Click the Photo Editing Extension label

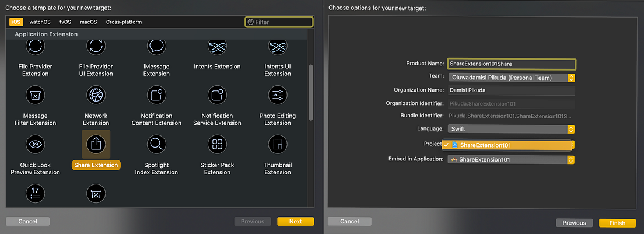[278, 119]
